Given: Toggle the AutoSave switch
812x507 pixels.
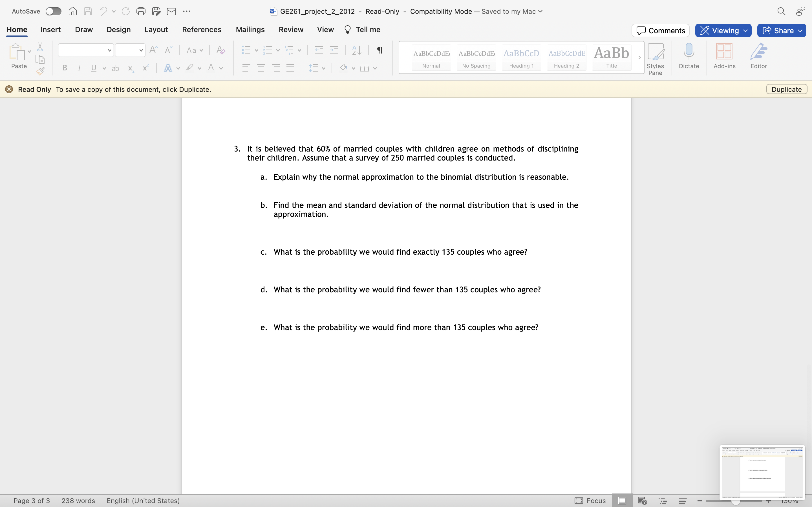Looking at the screenshot, I should click(x=53, y=11).
